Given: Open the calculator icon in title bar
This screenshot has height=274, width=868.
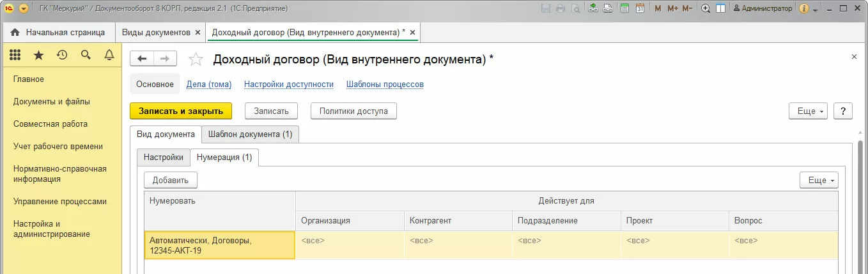Looking at the screenshot, I should click(624, 8).
